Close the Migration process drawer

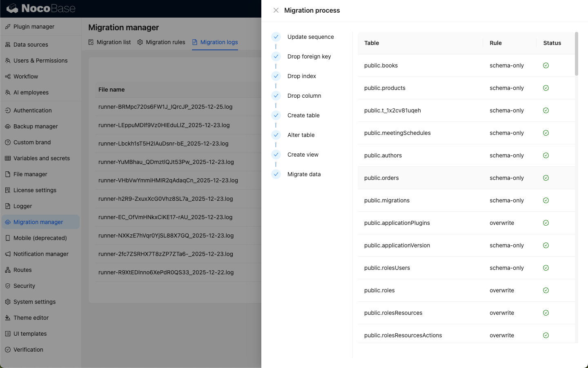[x=276, y=10]
